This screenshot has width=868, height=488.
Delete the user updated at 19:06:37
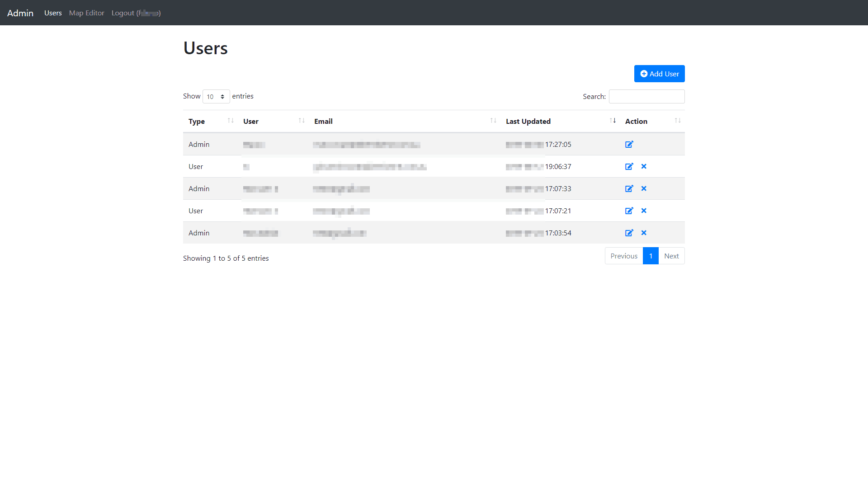click(x=644, y=167)
